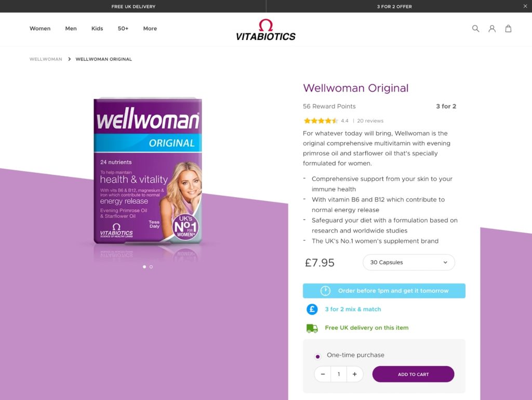This screenshot has width=532, height=400.
Task: Click the clock icon in delivery banner
Action: pos(325,291)
